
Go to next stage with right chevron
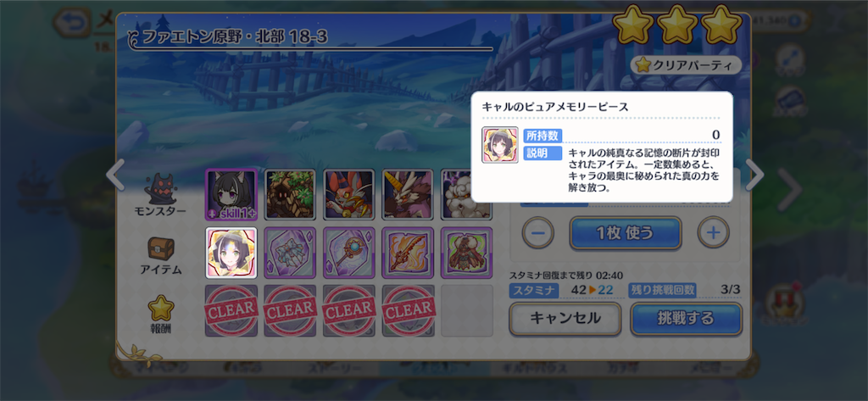[x=754, y=175]
